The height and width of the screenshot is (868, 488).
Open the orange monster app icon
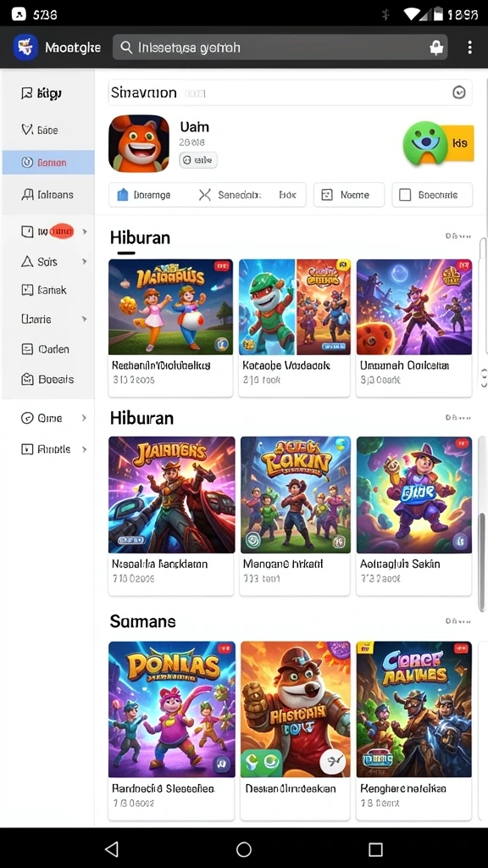tap(139, 143)
